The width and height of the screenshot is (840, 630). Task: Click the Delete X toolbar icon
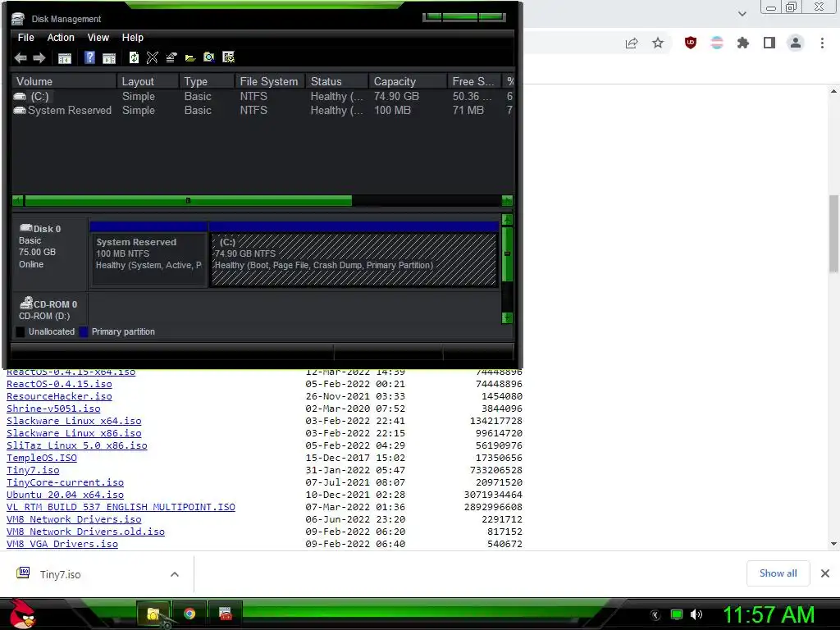[152, 57]
